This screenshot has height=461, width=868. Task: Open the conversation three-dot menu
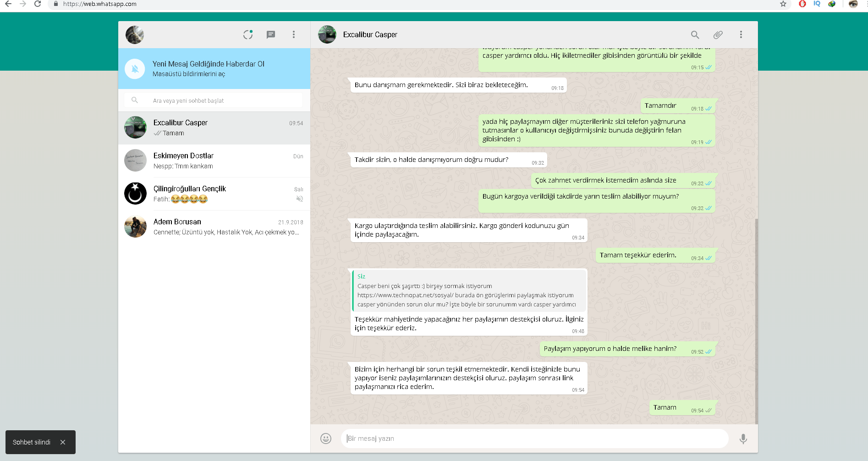point(741,34)
